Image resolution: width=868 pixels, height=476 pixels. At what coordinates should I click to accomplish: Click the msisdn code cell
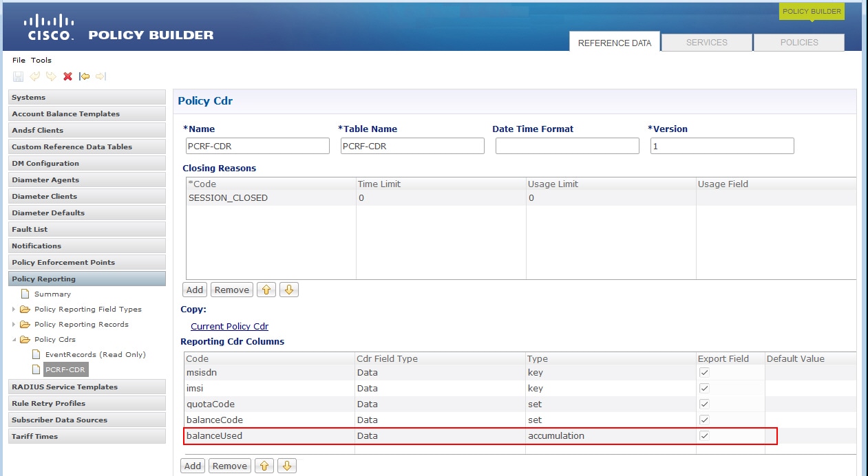[x=269, y=372]
